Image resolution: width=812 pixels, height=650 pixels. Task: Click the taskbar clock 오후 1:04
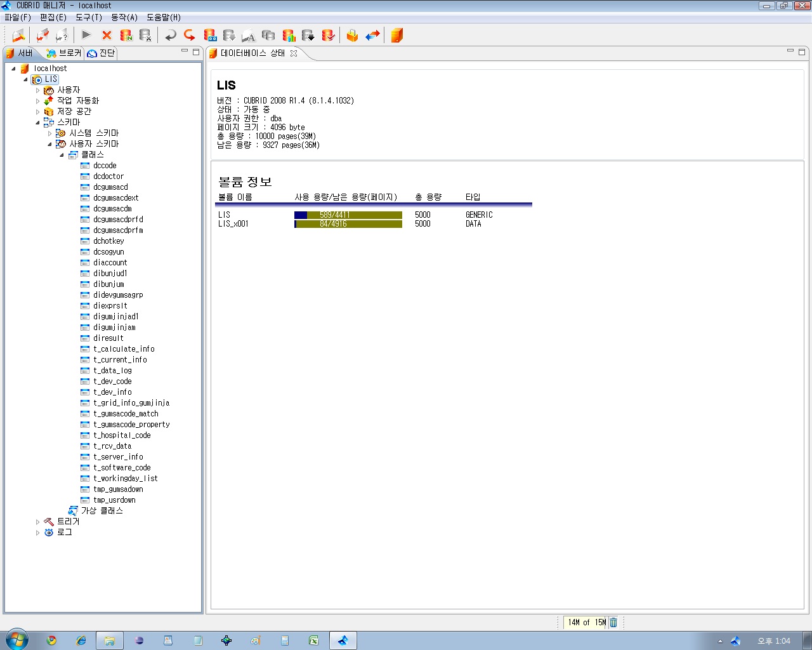click(x=774, y=641)
